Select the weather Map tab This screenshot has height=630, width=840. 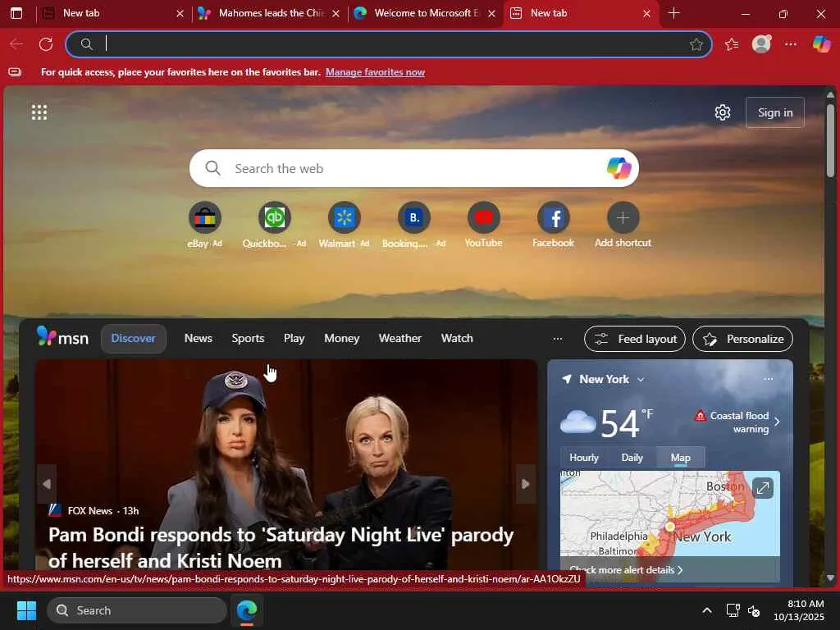click(x=680, y=458)
